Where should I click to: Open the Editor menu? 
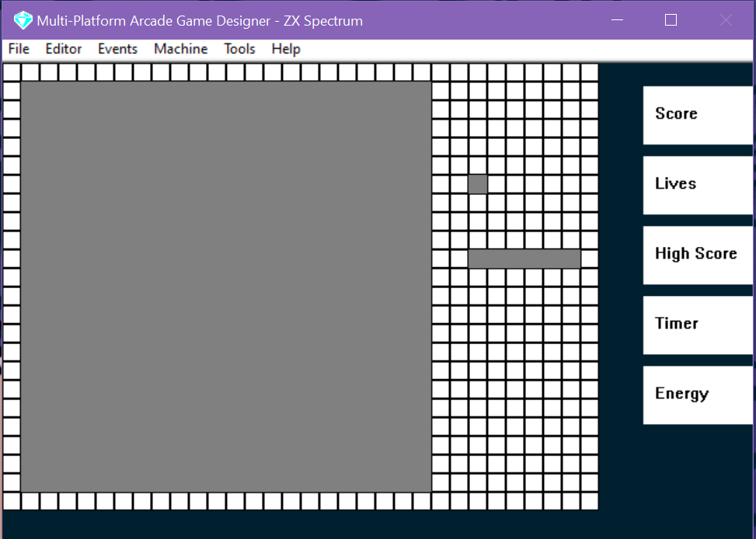64,49
